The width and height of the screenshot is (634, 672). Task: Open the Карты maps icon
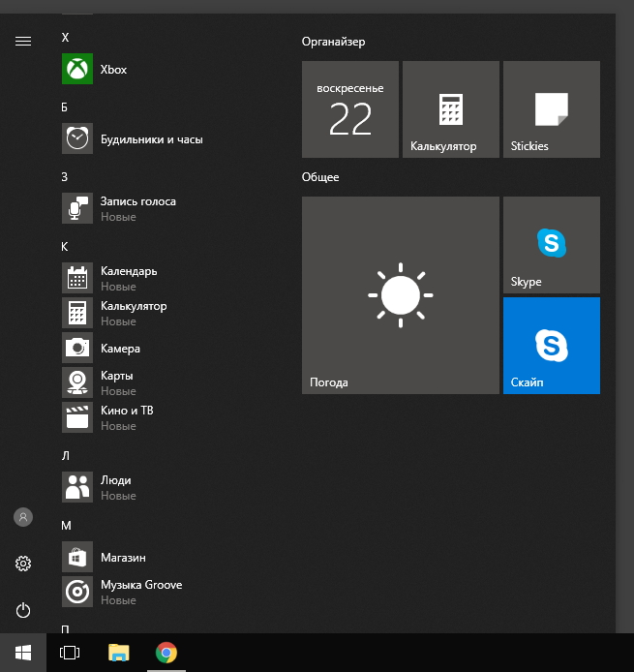(x=77, y=382)
